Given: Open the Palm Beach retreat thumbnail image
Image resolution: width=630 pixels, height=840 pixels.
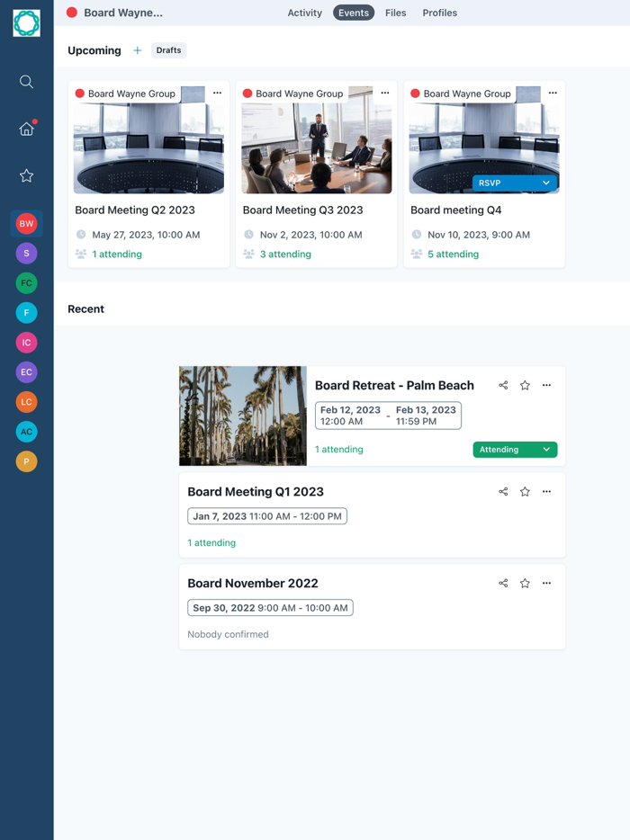Looking at the screenshot, I should (243, 416).
